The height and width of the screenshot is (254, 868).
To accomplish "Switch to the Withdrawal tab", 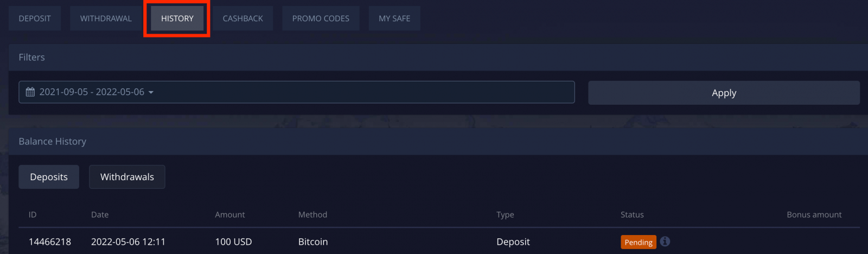I will [x=106, y=18].
